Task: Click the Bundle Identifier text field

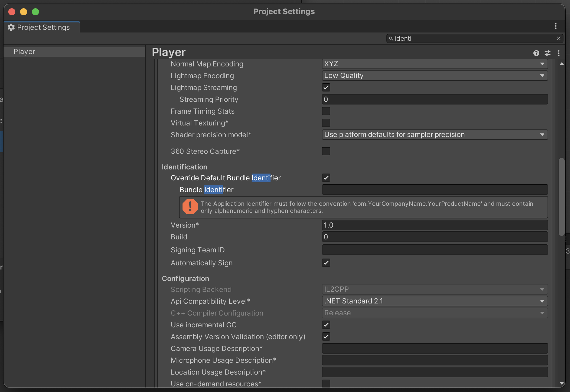Action: click(x=434, y=190)
